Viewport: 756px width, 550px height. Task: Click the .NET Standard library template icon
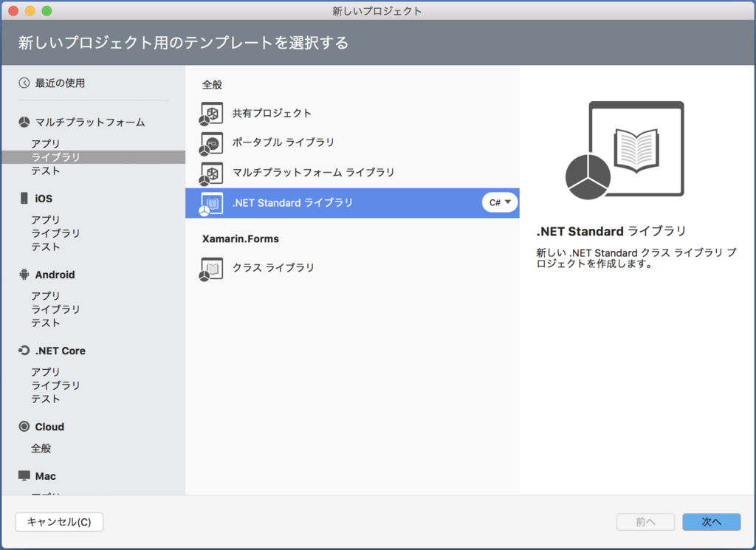[211, 204]
